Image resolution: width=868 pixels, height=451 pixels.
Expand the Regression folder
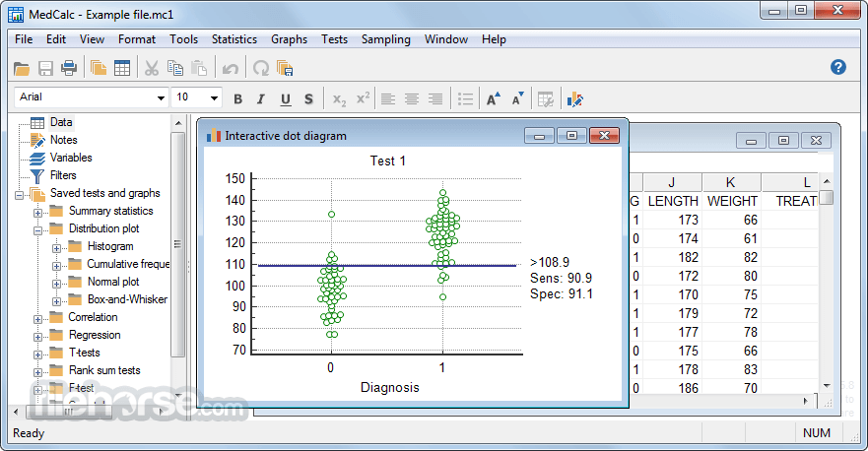pyautogui.click(x=37, y=337)
